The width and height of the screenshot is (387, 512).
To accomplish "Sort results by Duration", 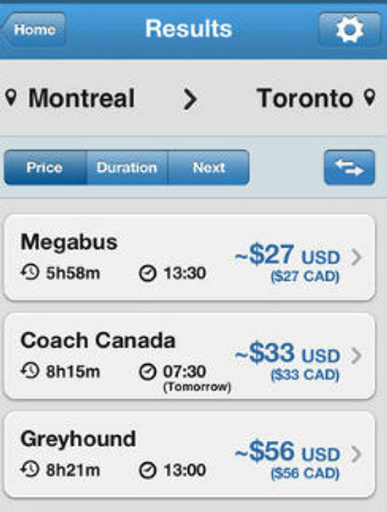I will tap(127, 167).
